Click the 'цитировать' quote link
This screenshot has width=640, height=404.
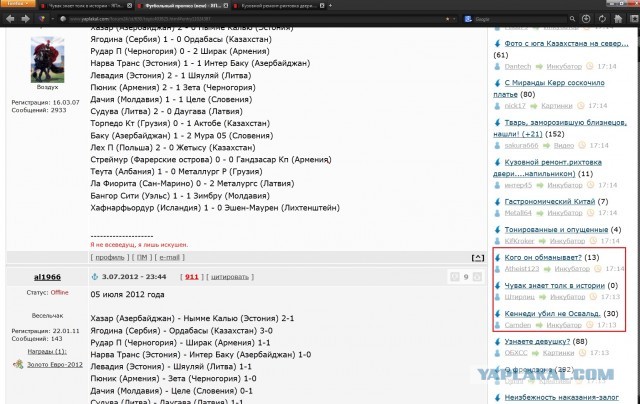[230, 277]
